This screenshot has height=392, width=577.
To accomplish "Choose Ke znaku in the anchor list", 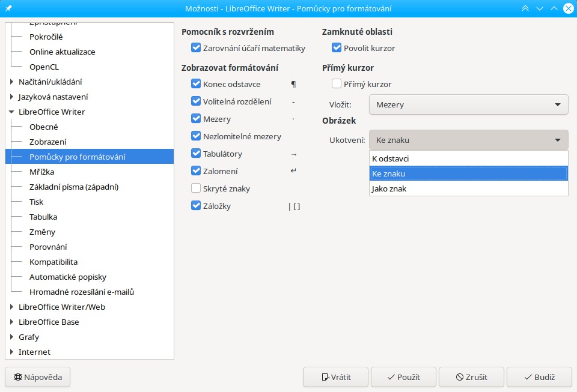I will point(468,173).
